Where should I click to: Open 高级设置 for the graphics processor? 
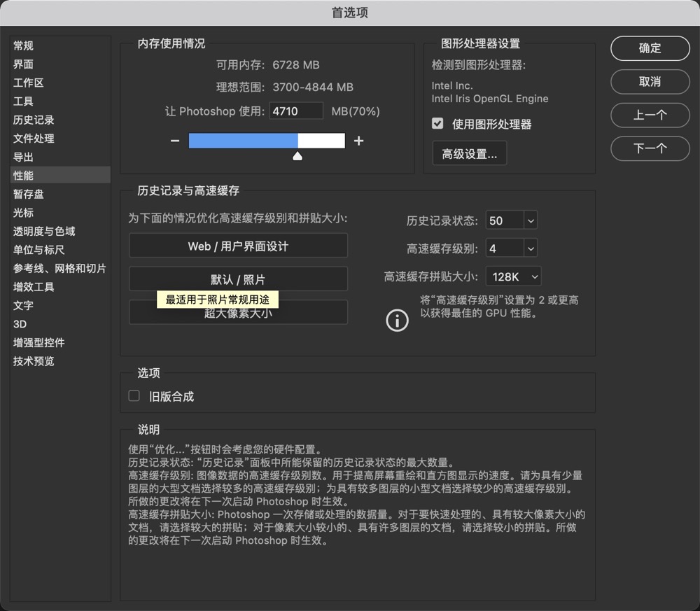(469, 153)
